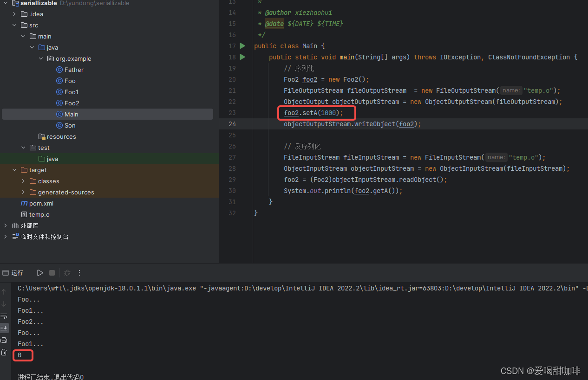Screen dimensions: 588x380
Task: Clear the console with the trash icon
Action: tap(4, 352)
